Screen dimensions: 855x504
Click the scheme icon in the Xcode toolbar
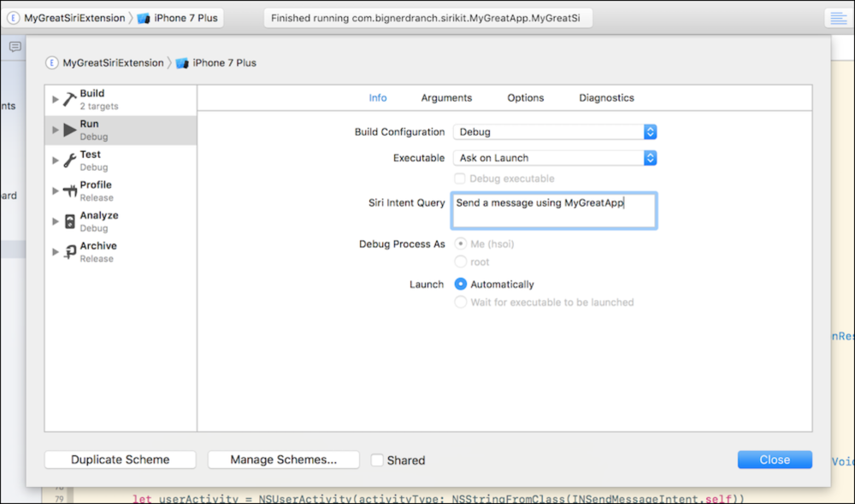coord(13,18)
